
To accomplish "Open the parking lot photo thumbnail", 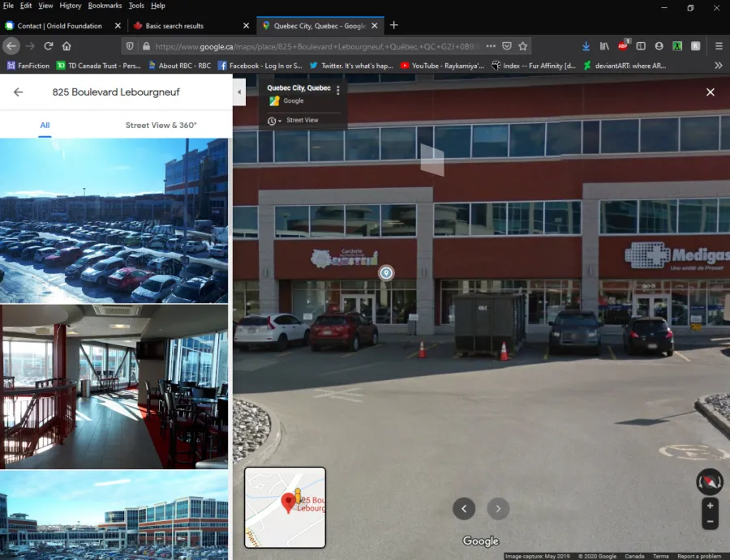I will (114, 221).
